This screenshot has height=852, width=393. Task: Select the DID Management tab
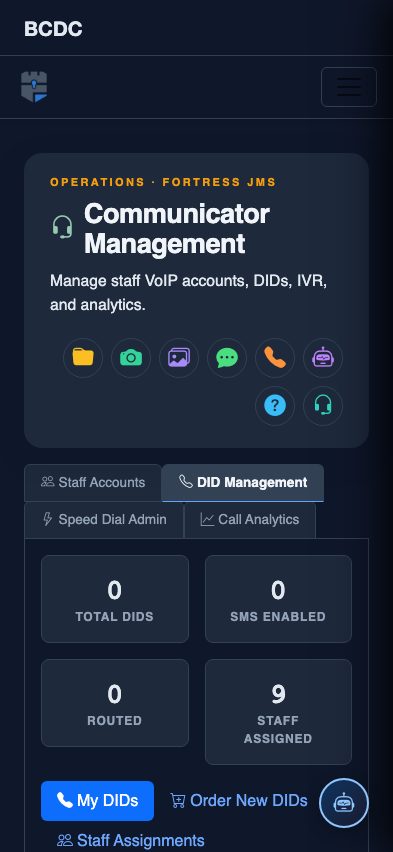[243, 483]
